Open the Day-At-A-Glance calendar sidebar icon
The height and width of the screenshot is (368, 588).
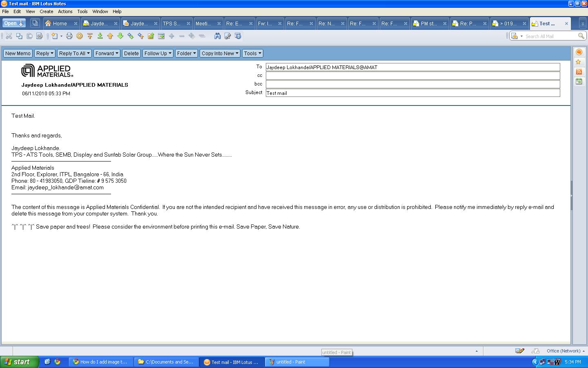coord(579,81)
